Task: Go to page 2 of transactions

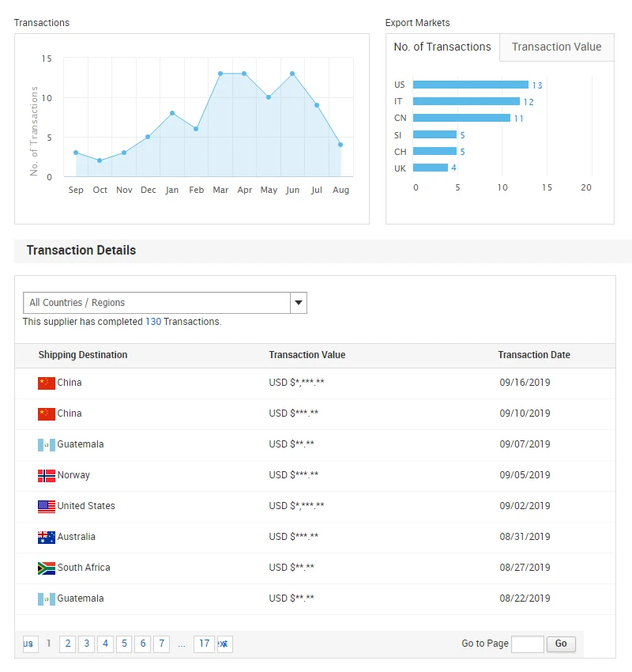Action: point(68,644)
